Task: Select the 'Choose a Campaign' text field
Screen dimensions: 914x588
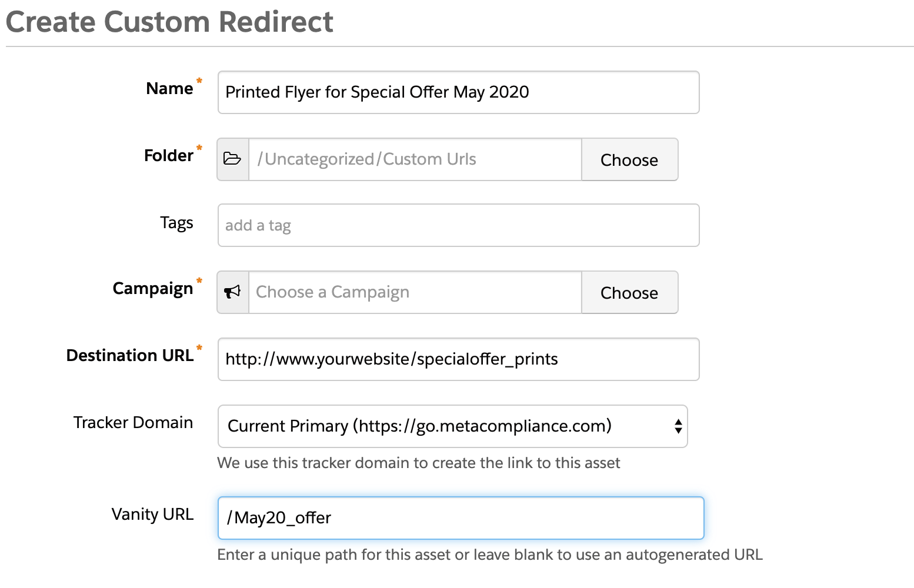Action: click(x=415, y=292)
